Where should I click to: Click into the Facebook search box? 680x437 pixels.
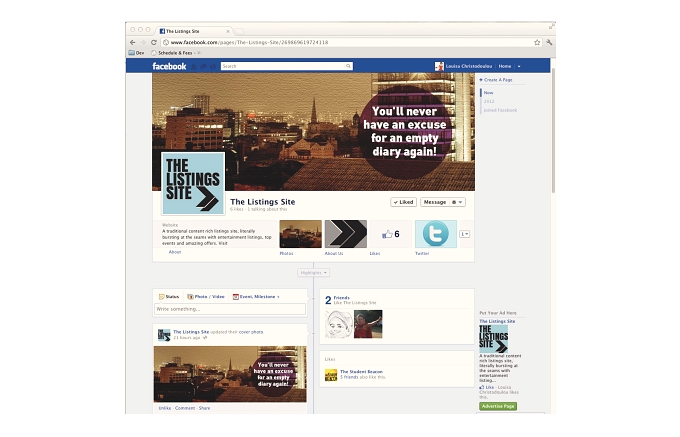click(282, 66)
